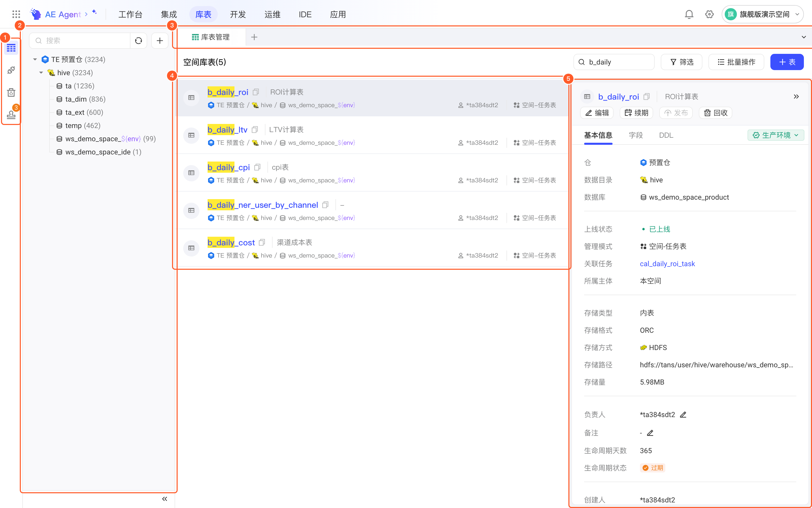Select ws_demo_space_ide (1) database
Viewport: 812px width, 508px height.
pos(99,152)
